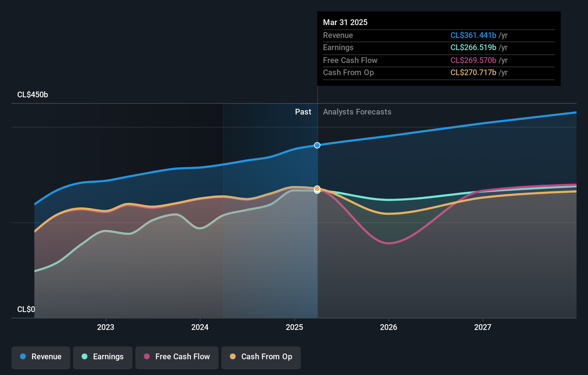Click the Mar 31 2025 tooltip date
The image size is (588, 375).
tap(345, 22)
